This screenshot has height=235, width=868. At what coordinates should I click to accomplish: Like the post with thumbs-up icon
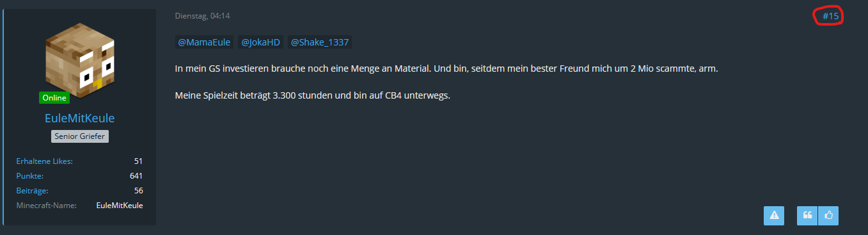[x=828, y=216]
